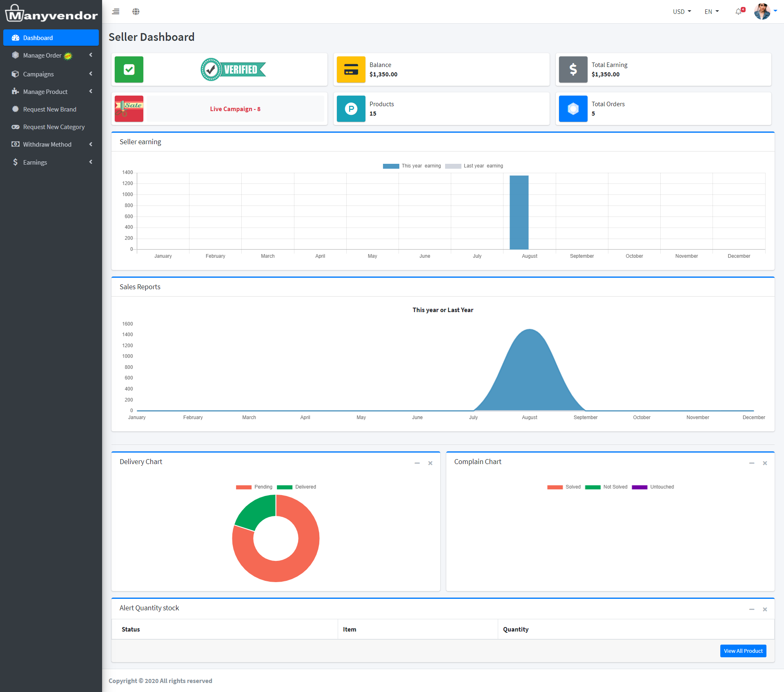The width and height of the screenshot is (784, 692).
Task: Toggle the sidebar hamburger menu icon
Action: pos(116,11)
